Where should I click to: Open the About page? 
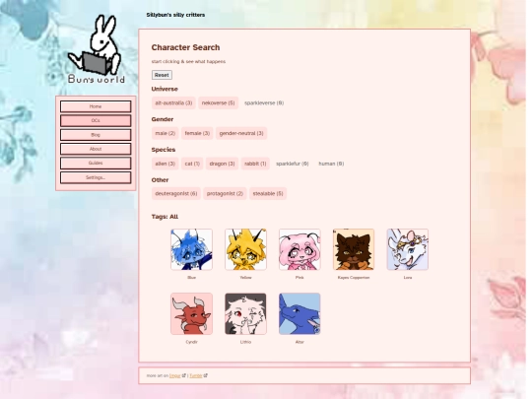[x=96, y=149]
